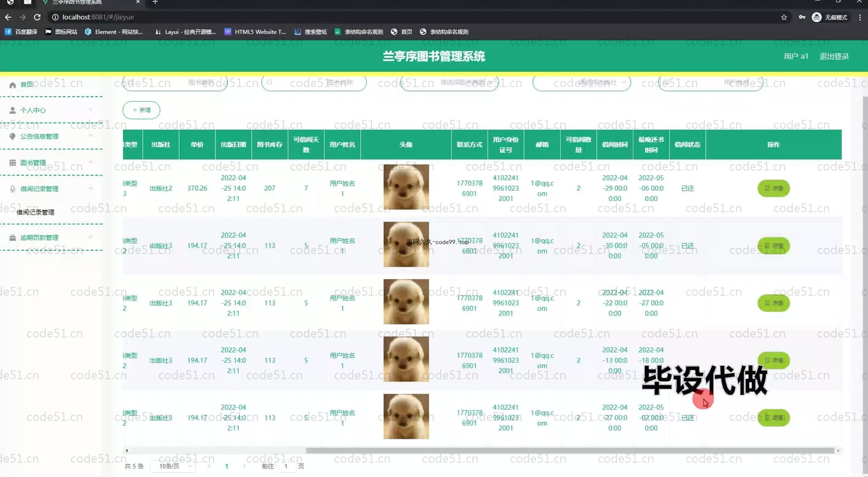Open the saved passwords key icon

[802, 17]
